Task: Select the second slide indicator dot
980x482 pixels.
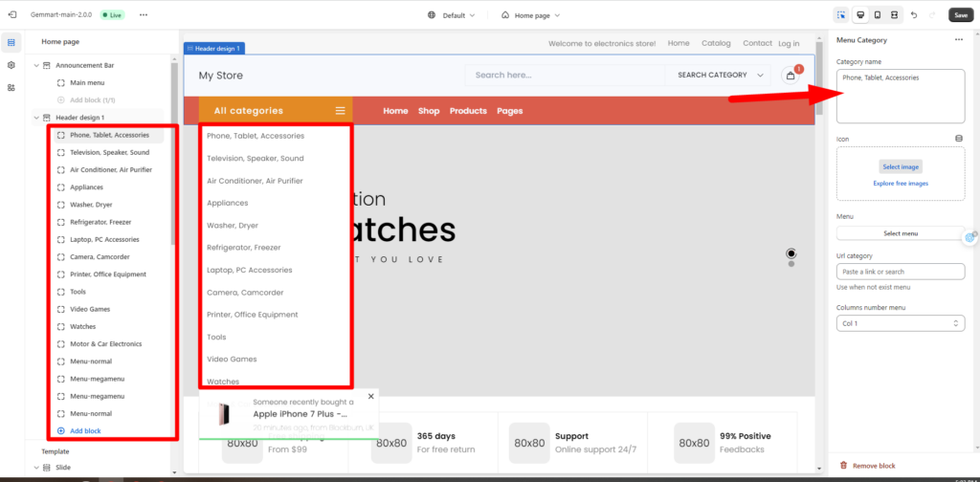Action: point(791,264)
